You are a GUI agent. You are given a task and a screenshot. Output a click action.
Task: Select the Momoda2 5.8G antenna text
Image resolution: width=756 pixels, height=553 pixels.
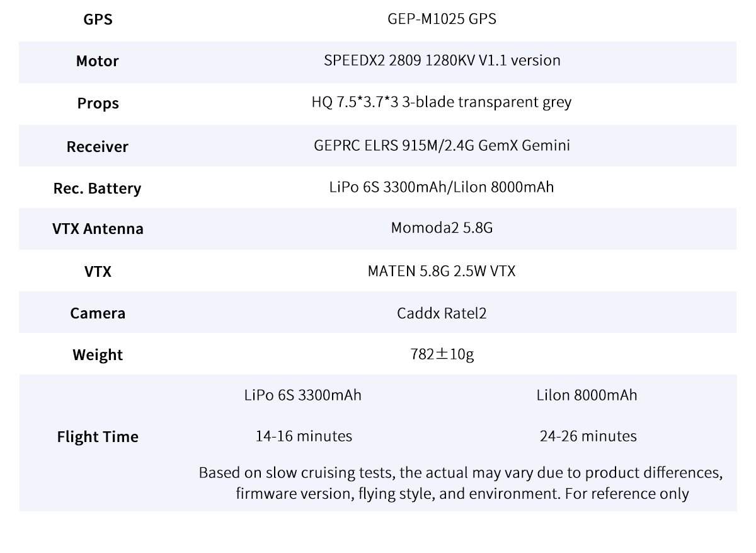pyautogui.click(x=442, y=228)
